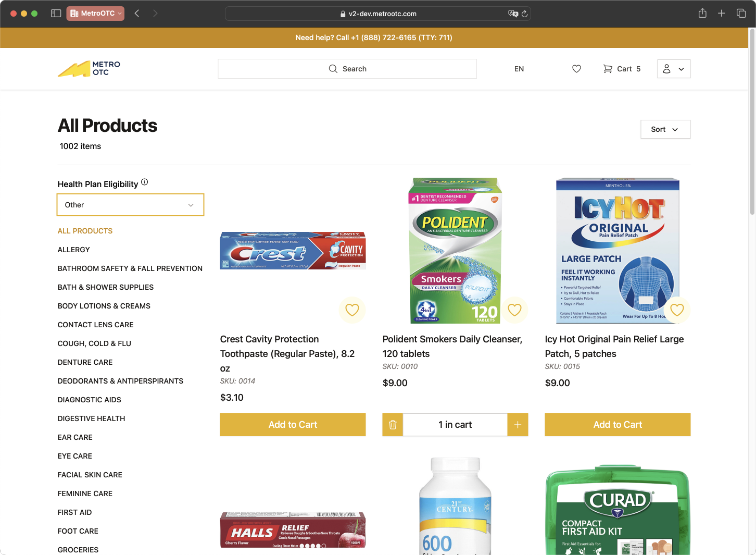
Task: Open the user account dropdown menu
Action: [674, 69]
